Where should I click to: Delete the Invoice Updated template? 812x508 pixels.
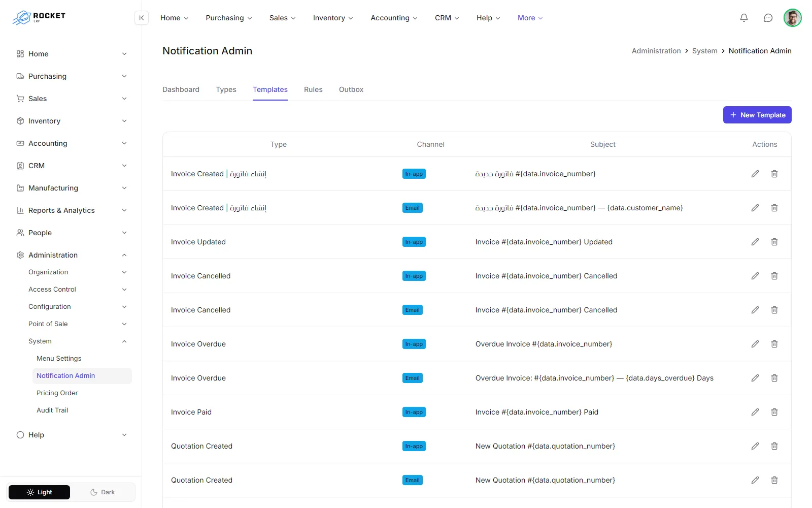click(x=774, y=242)
